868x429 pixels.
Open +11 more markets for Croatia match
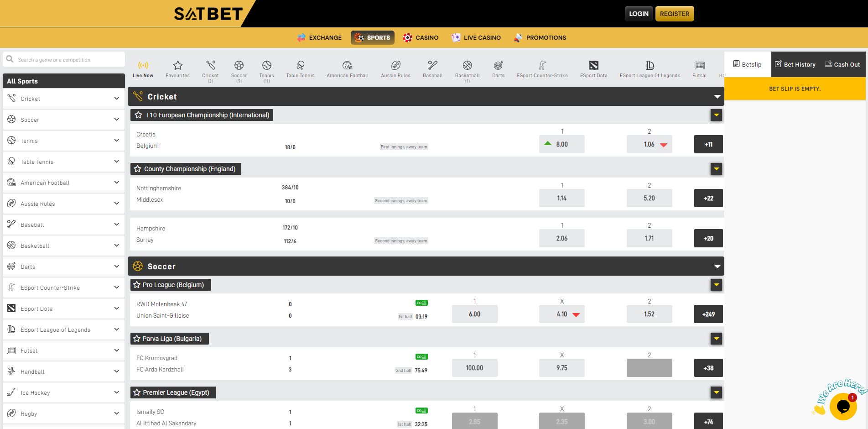coord(708,144)
